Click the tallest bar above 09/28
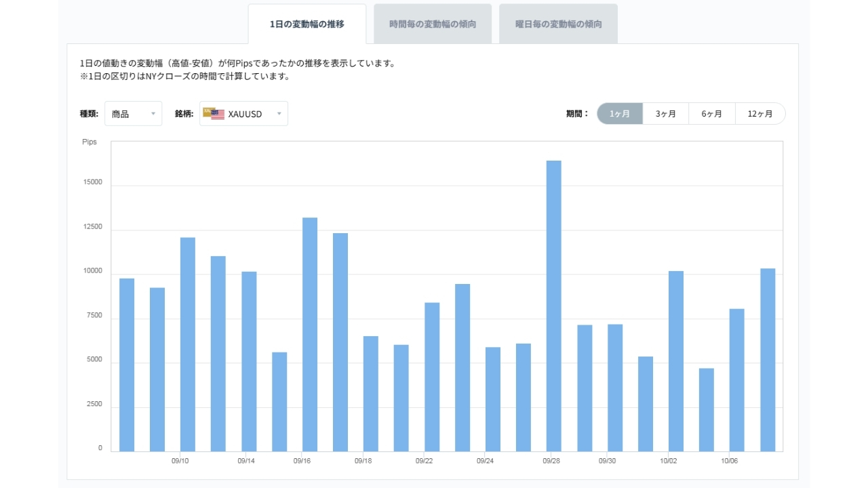The image size is (868, 488). pyautogui.click(x=554, y=306)
